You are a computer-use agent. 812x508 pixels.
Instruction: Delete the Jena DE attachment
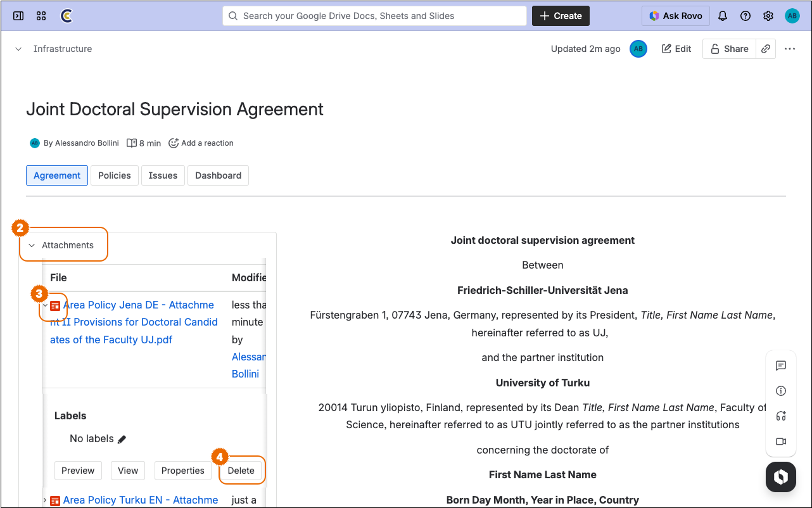click(241, 471)
